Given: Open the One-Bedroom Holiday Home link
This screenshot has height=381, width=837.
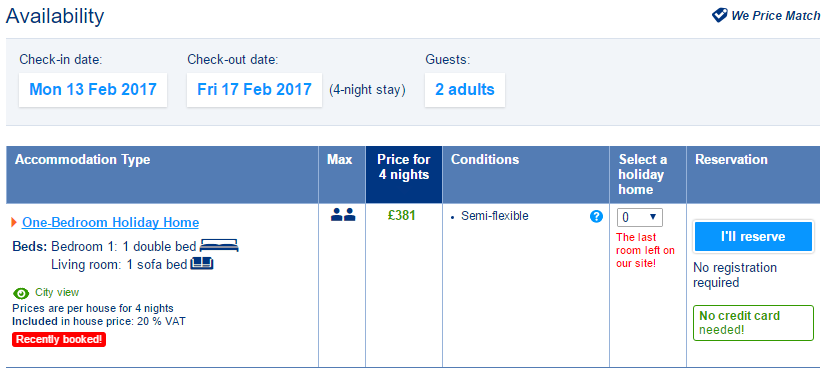Looking at the screenshot, I should tap(110, 223).
